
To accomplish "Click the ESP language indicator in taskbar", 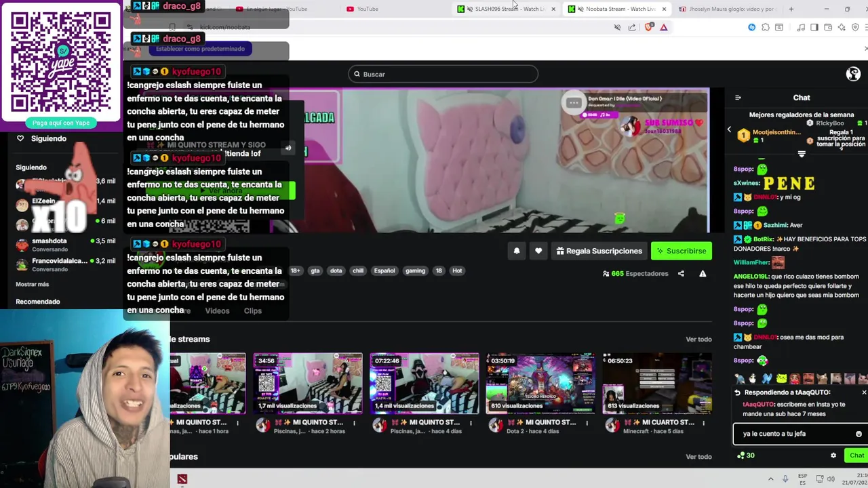I will 803,479.
